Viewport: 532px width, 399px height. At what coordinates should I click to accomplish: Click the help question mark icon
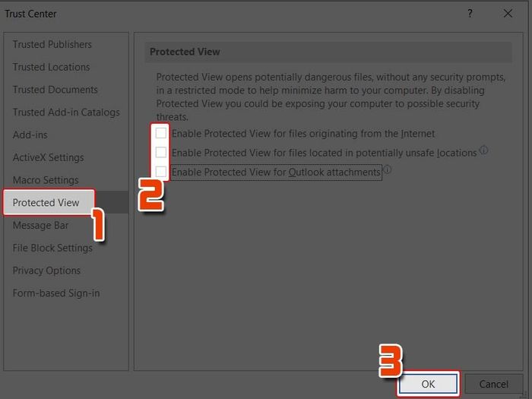470,14
